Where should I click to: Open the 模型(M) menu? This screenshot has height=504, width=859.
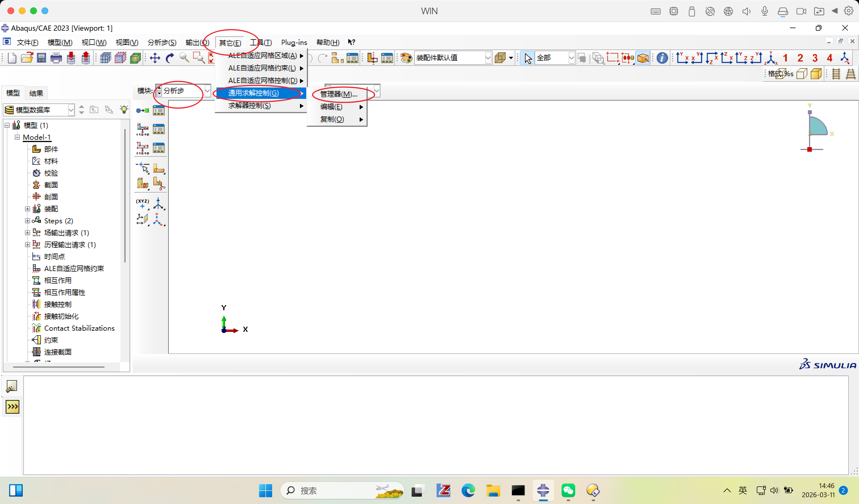tap(60, 42)
